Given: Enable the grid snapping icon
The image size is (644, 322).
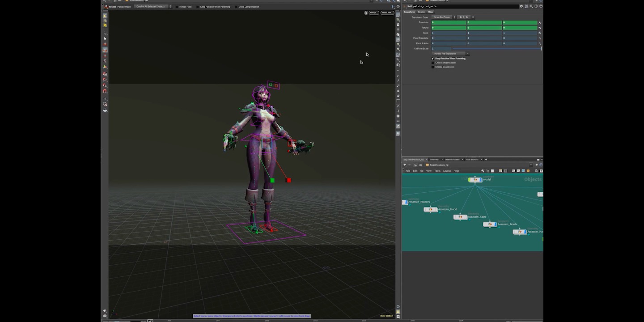Looking at the screenshot, I should 105,74.
